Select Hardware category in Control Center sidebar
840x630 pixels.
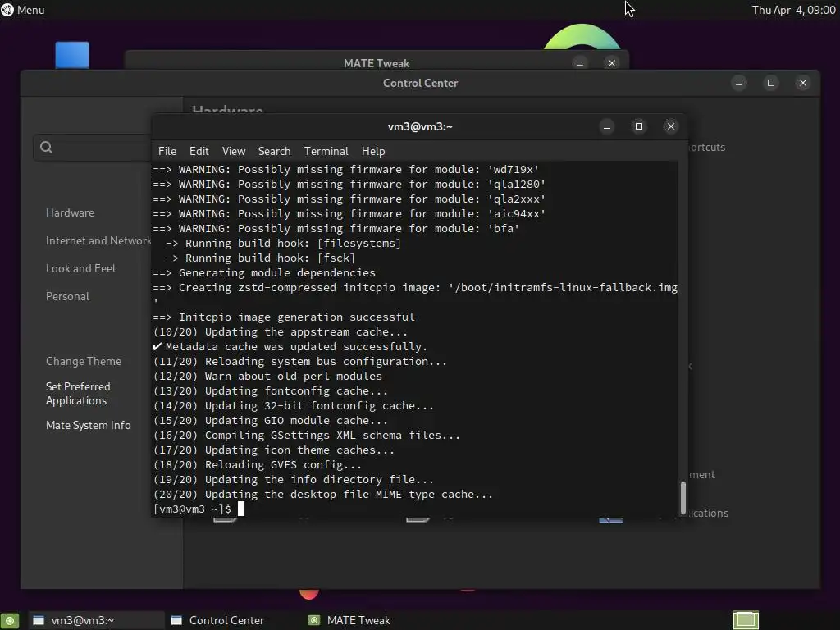pos(71,212)
